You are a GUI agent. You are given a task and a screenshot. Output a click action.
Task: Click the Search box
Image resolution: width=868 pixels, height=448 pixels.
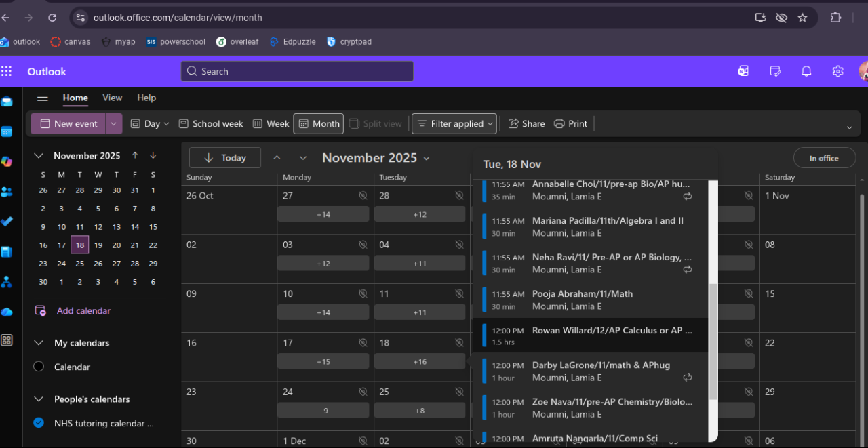[x=297, y=71]
